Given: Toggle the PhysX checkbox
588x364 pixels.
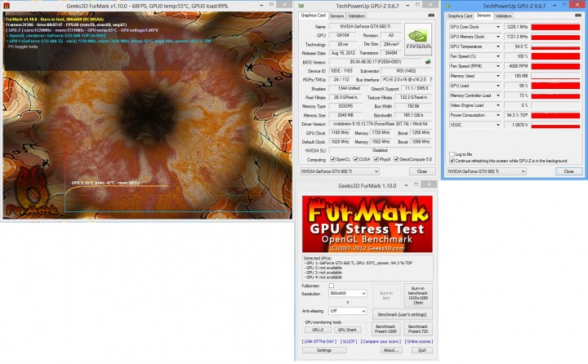Looking at the screenshot, I should pos(376,159).
